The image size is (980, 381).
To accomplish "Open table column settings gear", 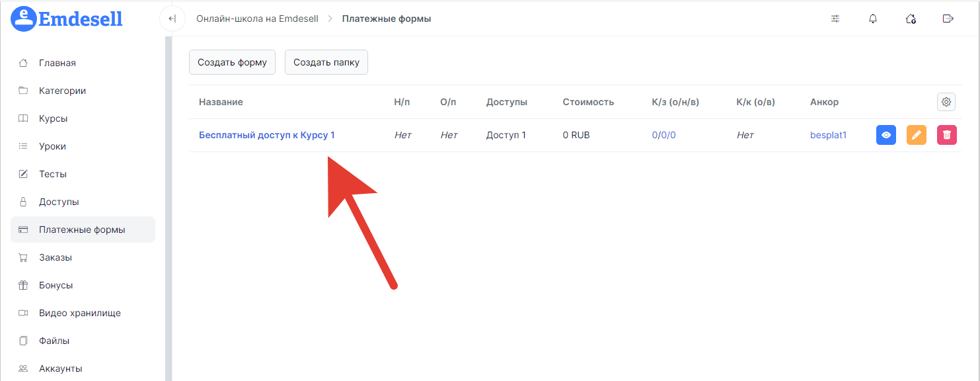I will click(x=946, y=102).
